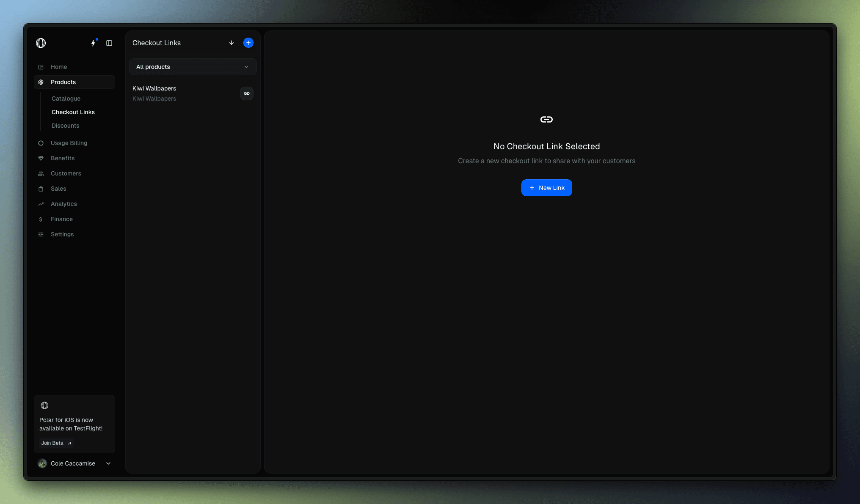Click the Benefits diamond icon
Viewport: 860px width, 504px height.
pyautogui.click(x=41, y=158)
